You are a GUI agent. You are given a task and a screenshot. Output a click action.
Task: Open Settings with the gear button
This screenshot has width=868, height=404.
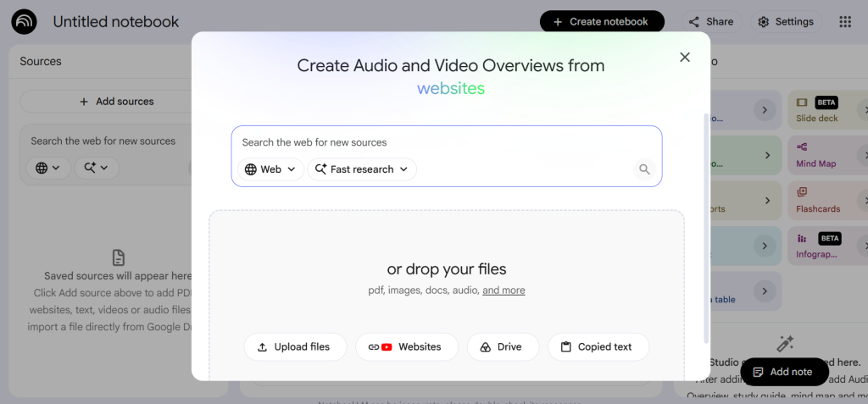pyautogui.click(x=786, y=21)
